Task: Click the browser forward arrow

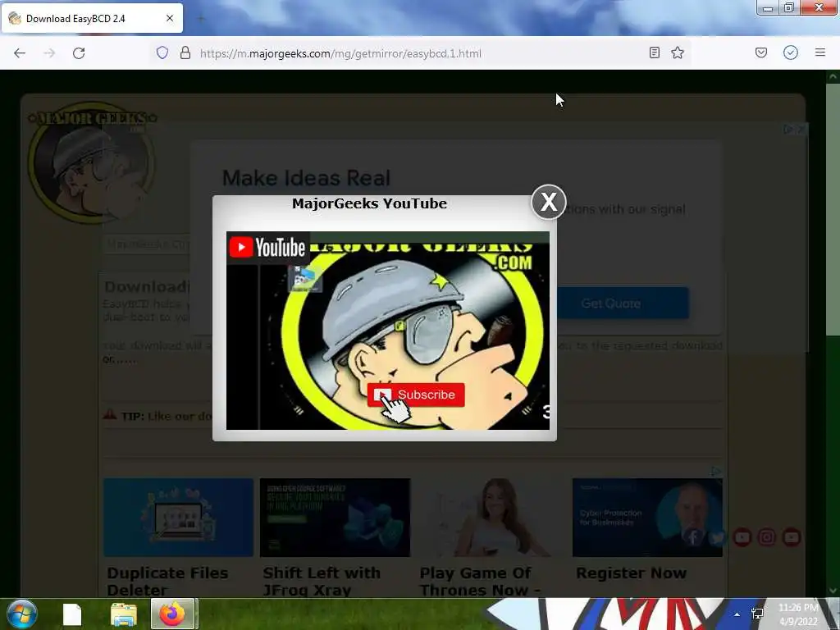Action: (x=49, y=53)
